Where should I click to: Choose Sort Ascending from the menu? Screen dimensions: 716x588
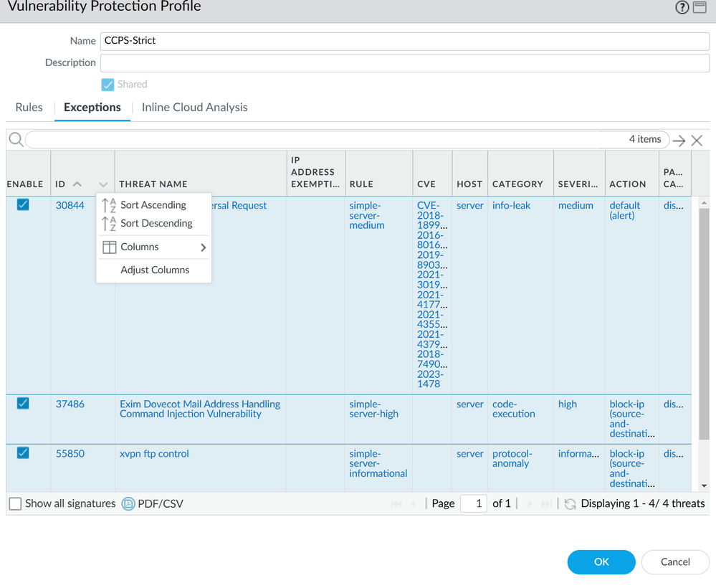[153, 205]
